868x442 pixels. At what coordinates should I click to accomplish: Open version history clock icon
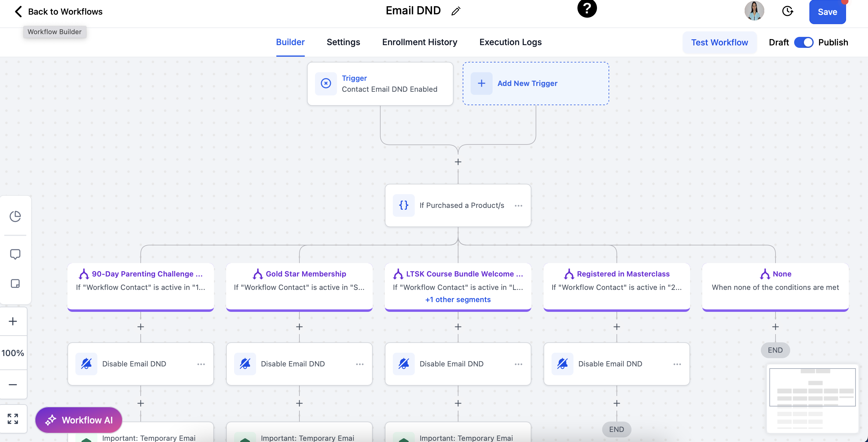click(x=787, y=11)
